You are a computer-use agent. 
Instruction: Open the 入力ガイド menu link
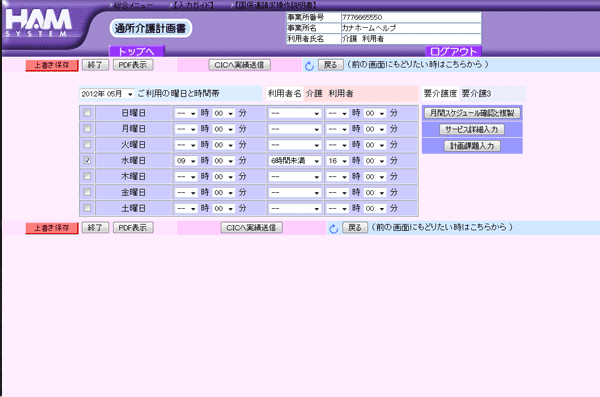pos(193,5)
